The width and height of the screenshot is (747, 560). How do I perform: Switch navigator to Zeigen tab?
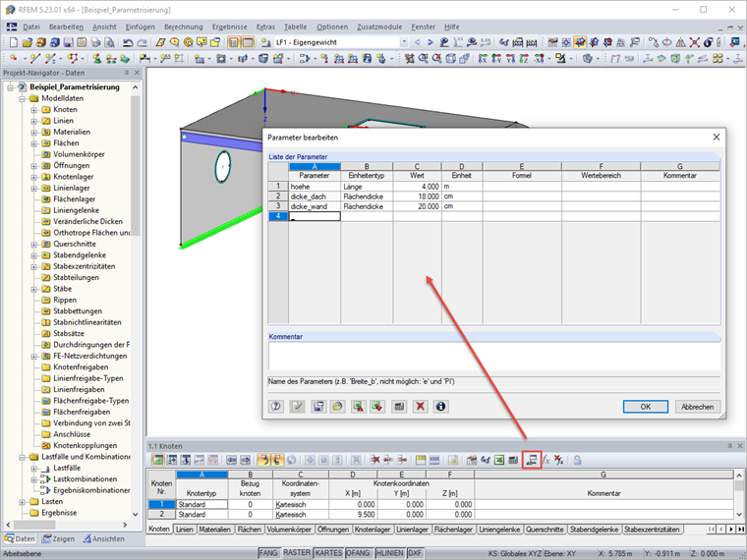point(59,538)
